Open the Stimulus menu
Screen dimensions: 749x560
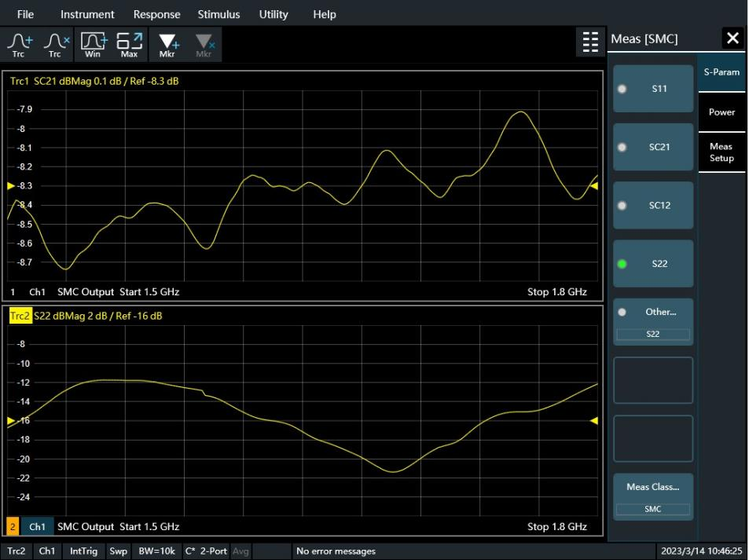[x=218, y=14]
